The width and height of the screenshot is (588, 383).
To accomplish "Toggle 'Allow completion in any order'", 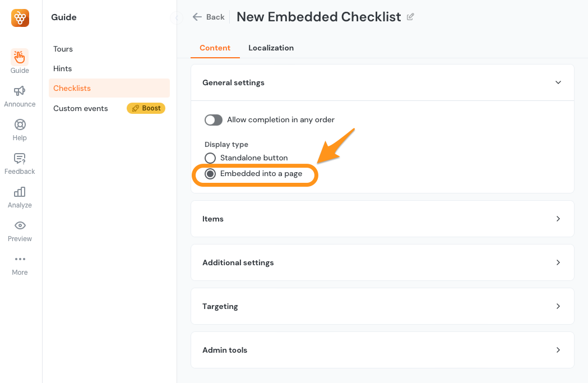I will point(213,120).
